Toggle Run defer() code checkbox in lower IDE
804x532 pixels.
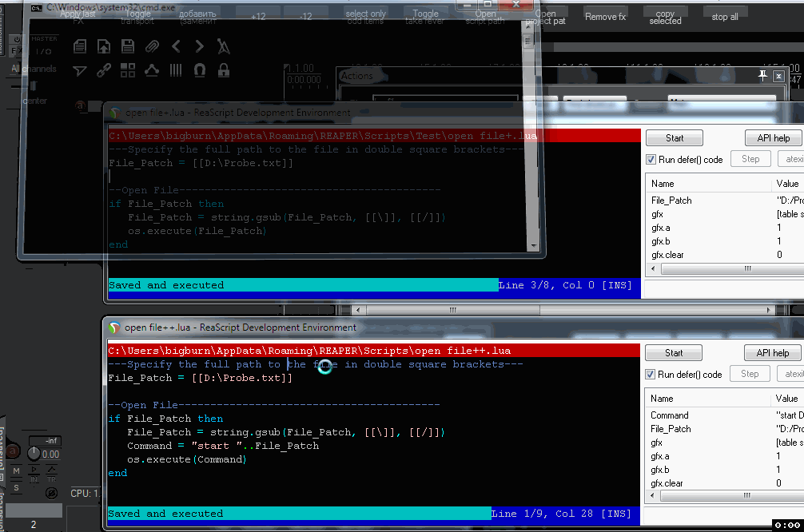pyautogui.click(x=651, y=374)
